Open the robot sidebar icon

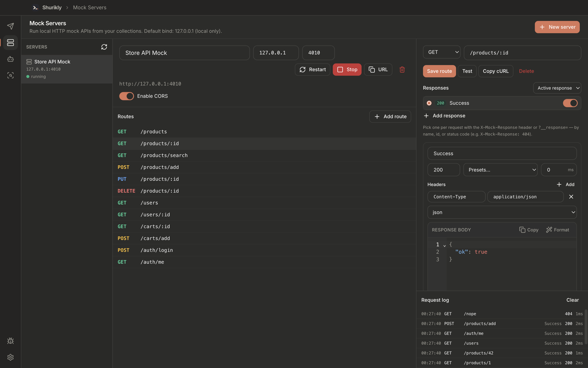coord(10,59)
